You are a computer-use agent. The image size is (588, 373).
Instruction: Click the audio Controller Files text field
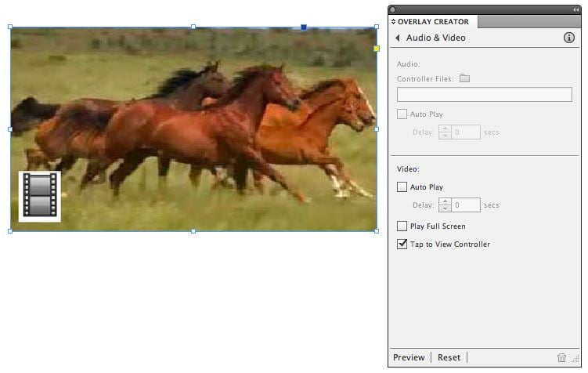[x=484, y=95]
